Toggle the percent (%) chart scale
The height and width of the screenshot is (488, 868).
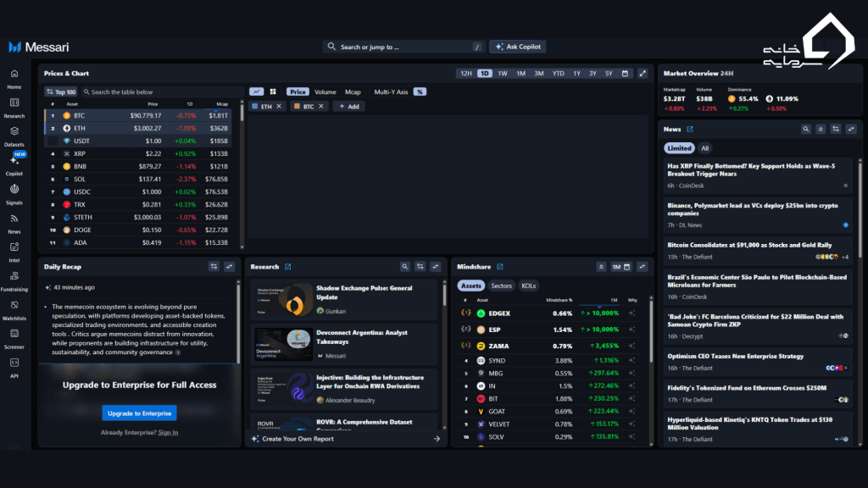point(420,91)
